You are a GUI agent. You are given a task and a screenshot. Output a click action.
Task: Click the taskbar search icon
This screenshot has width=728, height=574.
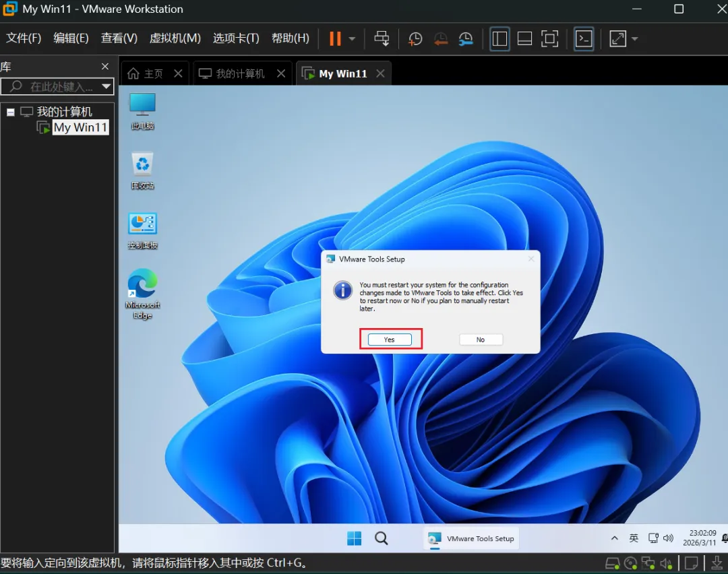(x=381, y=538)
